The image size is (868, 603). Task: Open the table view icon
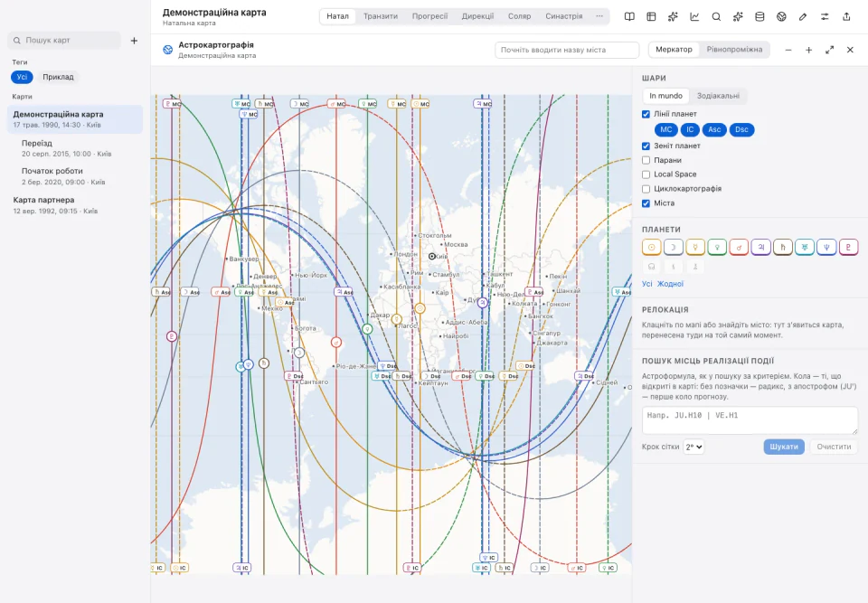(x=651, y=16)
